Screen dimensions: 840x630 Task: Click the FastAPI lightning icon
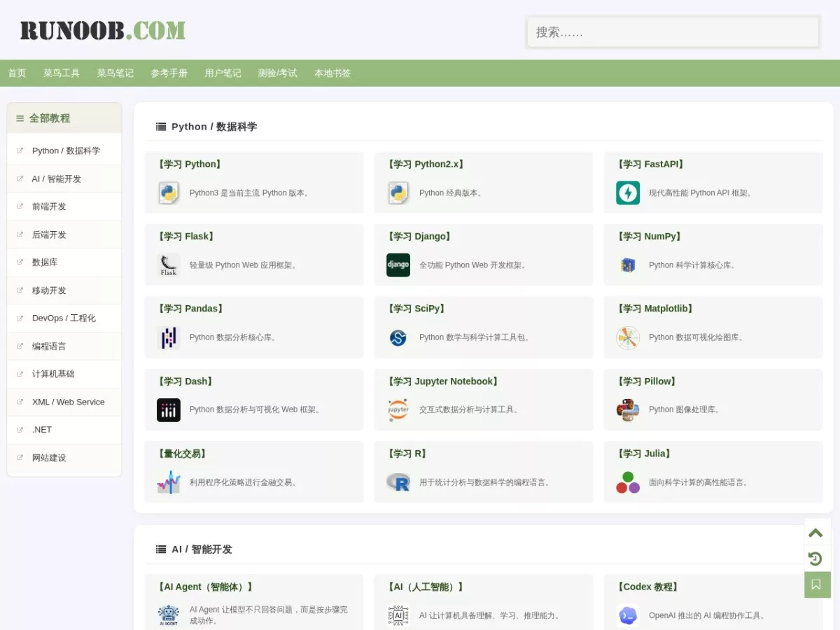628,192
